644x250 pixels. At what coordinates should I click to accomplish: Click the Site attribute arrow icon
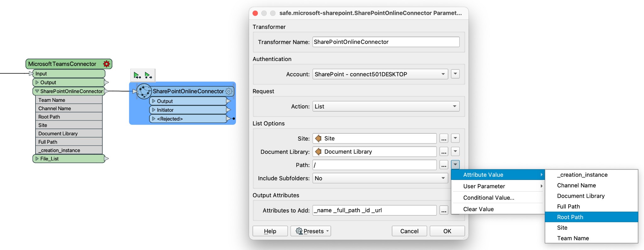pyautogui.click(x=318, y=138)
